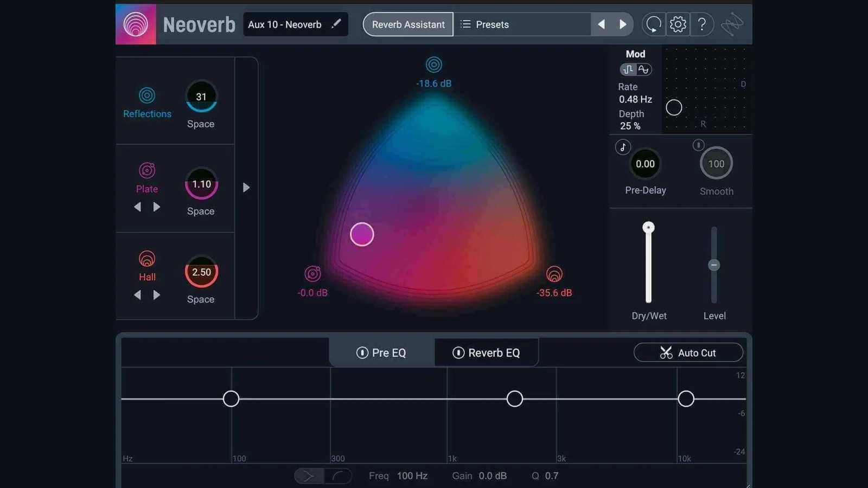
Task: Click the Plate Space knob showing 1.10
Action: 201,184
